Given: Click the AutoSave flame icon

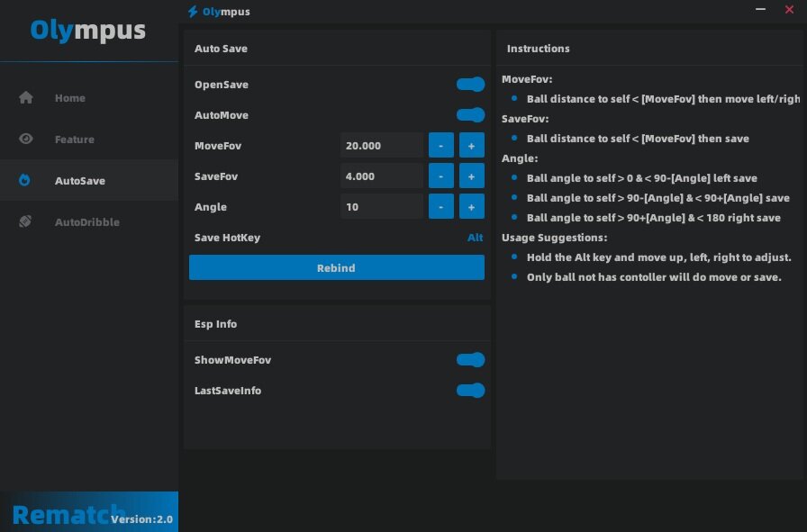Looking at the screenshot, I should click(x=24, y=180).
